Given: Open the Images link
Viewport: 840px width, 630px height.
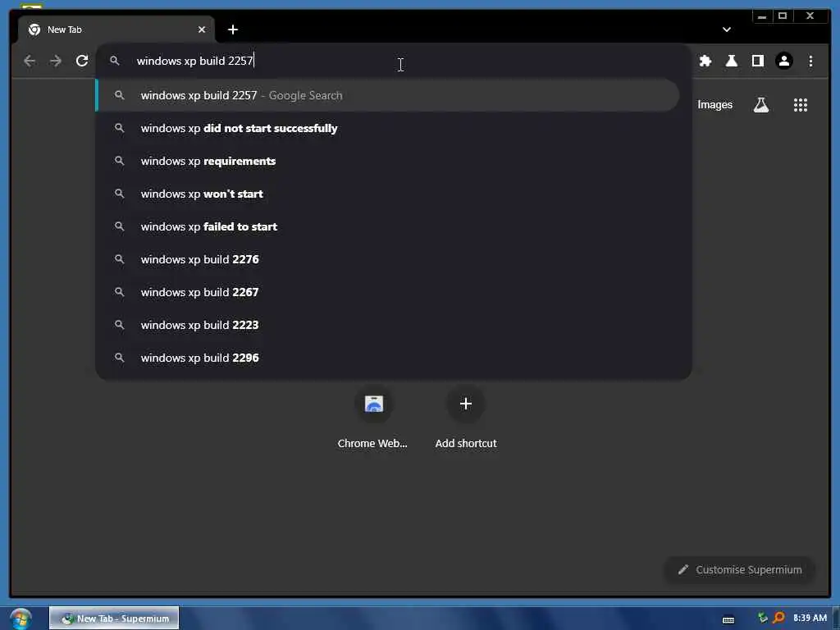Looking at the screenshot, I should (714, 105).
